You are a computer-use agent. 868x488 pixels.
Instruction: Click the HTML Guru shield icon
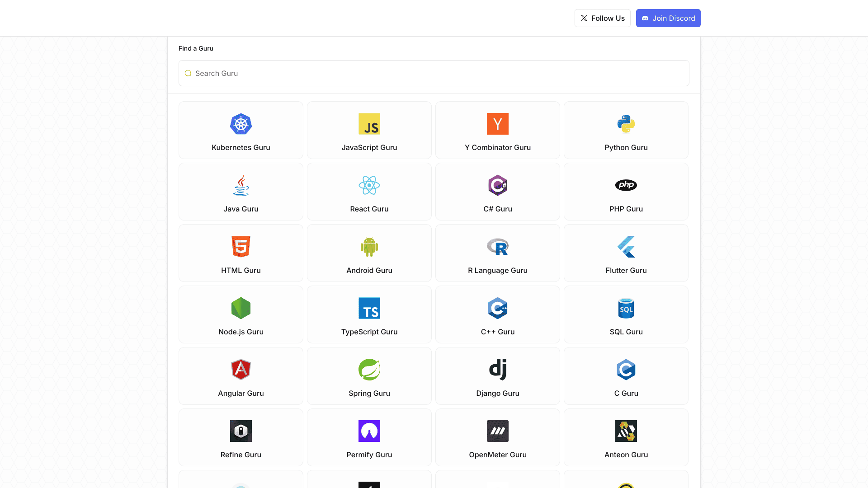point(241,247)
